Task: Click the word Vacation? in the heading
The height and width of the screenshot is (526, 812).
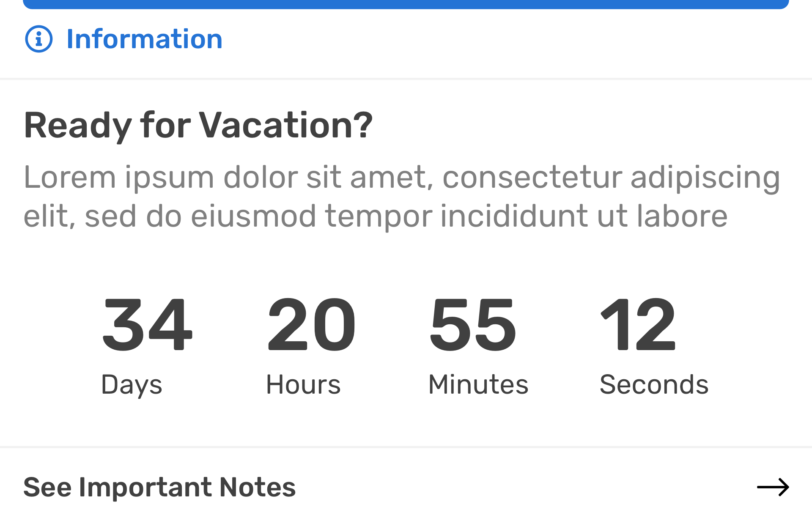Action: 286,126
